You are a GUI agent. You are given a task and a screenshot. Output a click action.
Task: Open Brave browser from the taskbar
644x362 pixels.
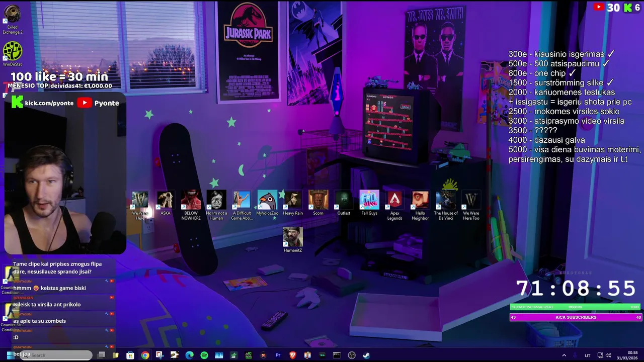pos(293,355)
